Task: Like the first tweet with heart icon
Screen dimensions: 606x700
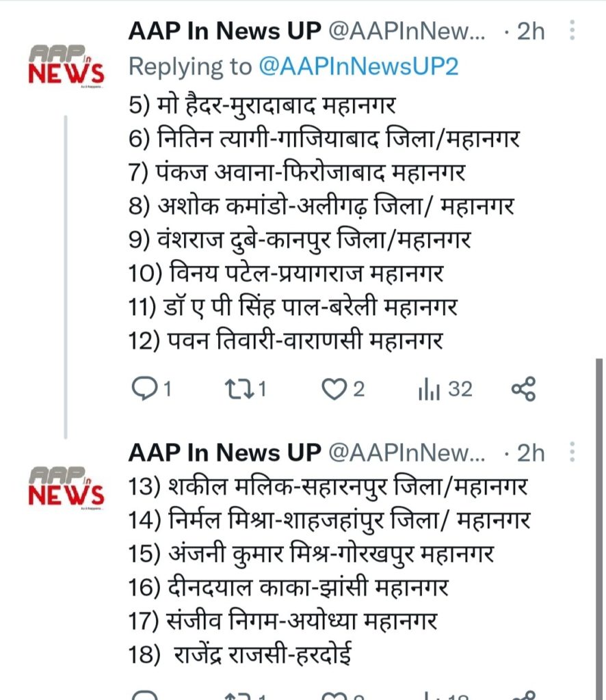Action: (334, 389)
